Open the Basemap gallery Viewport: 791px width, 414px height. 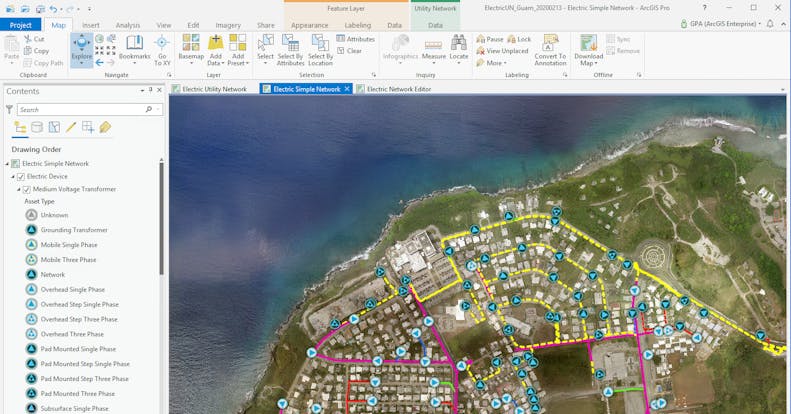[x=191, y=49]
